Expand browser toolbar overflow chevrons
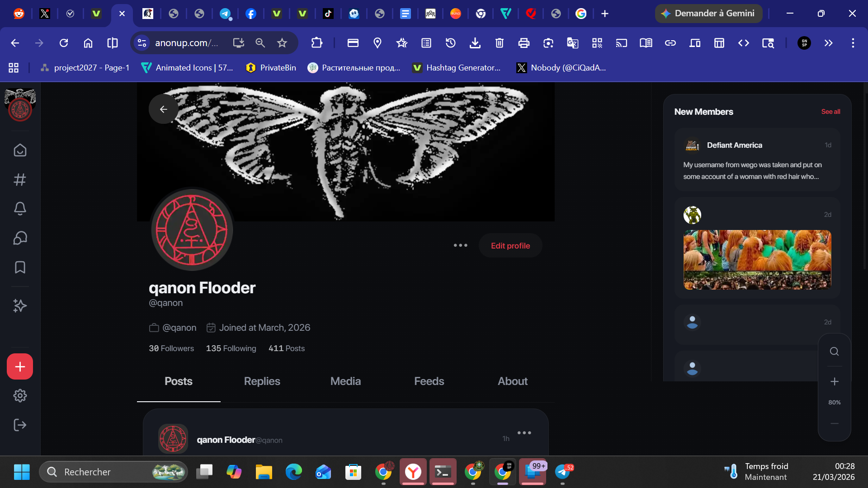Viewport: 868px width, 488px height. tap(828, 43)
